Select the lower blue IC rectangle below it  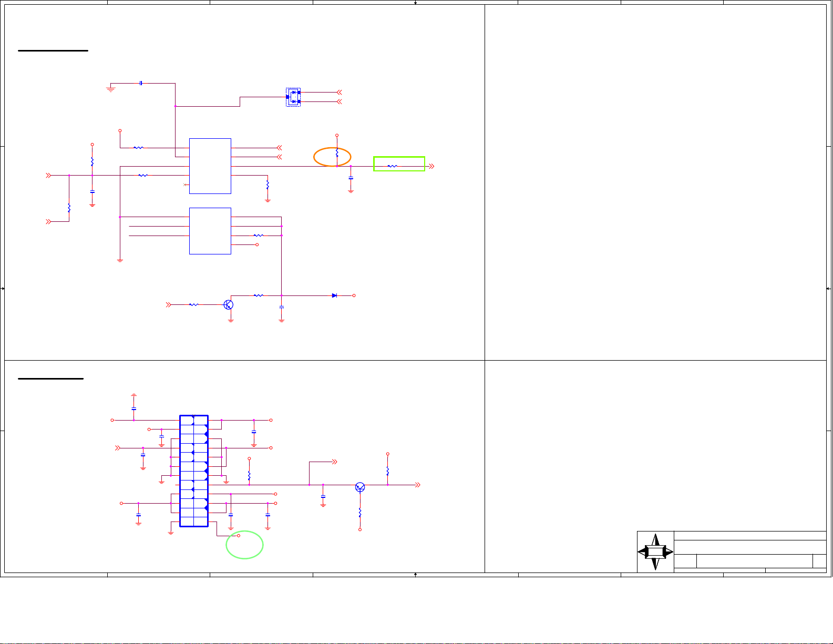tap(210, 231)
